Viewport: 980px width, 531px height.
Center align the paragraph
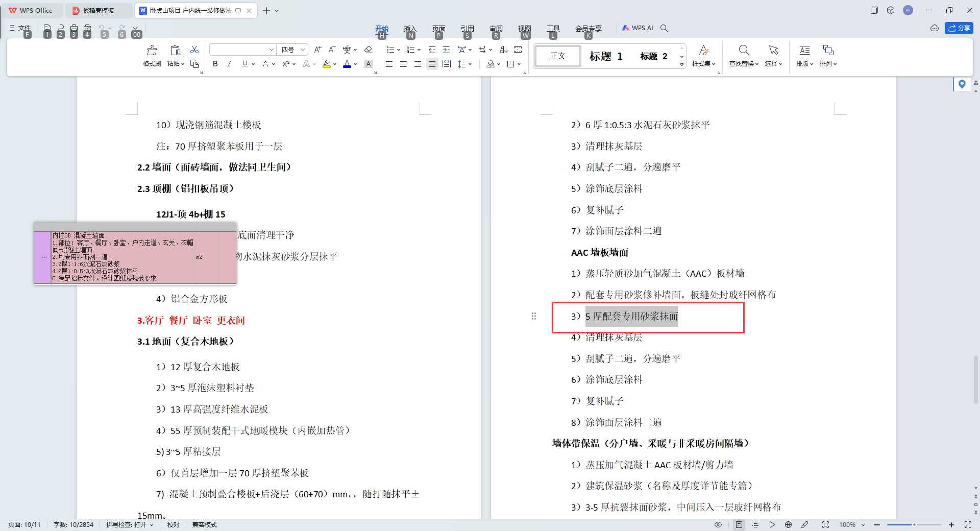(403, 64)
